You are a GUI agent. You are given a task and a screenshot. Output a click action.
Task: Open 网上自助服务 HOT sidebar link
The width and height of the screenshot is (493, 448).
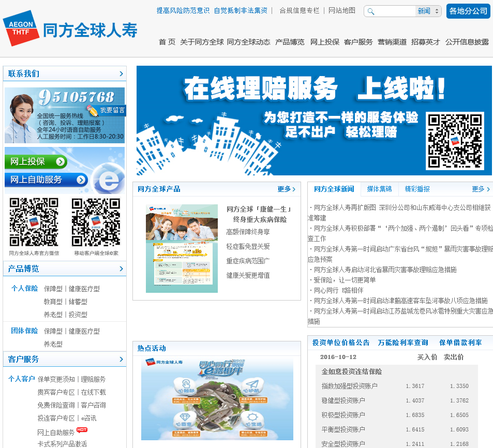click(56, 432)
